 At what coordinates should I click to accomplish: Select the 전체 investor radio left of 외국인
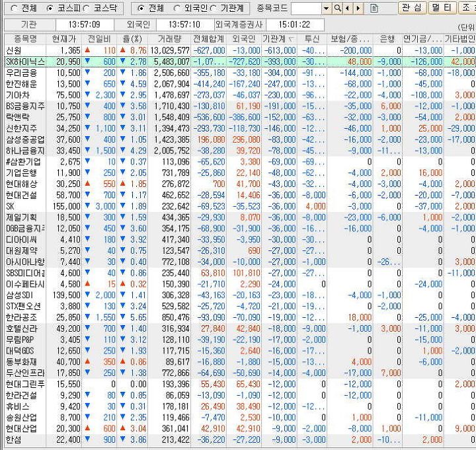tap(141, 8)
